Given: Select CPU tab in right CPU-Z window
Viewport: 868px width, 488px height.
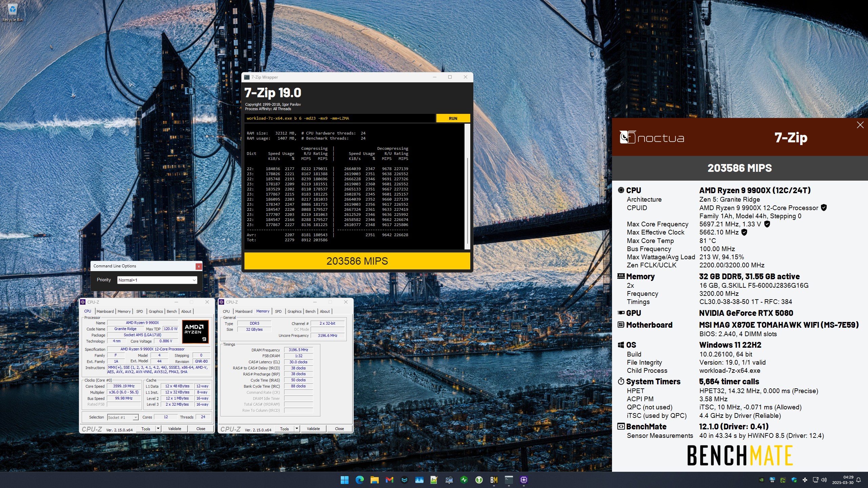Looking at the screenshot, I should (226, 311).
